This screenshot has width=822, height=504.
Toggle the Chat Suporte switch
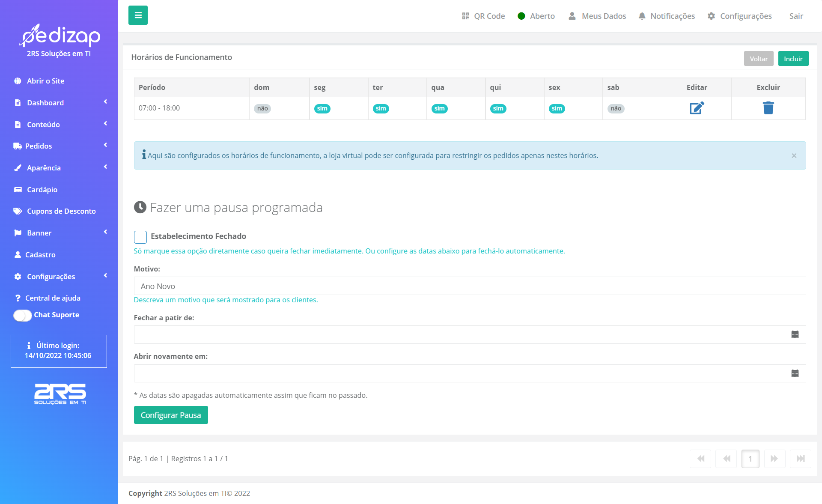[x=23, y=315]
